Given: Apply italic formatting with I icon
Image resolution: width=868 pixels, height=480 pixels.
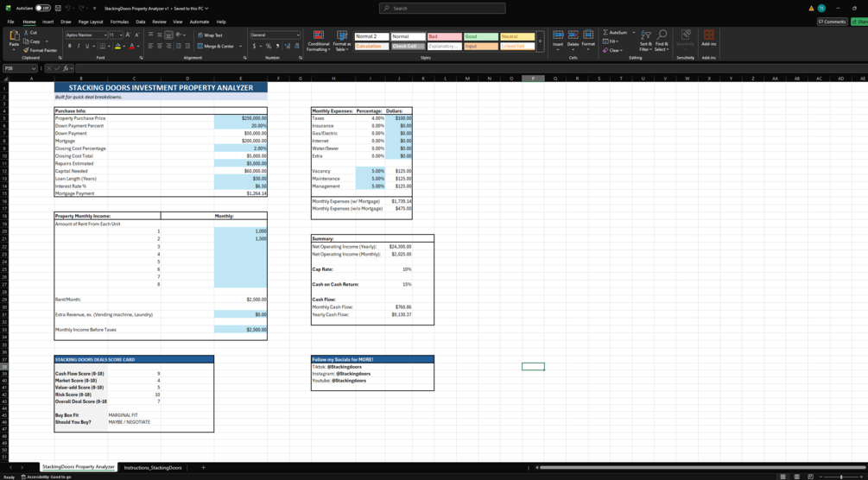Looking at the screenshot, I should pyautogui.click(x=78, y=46).
